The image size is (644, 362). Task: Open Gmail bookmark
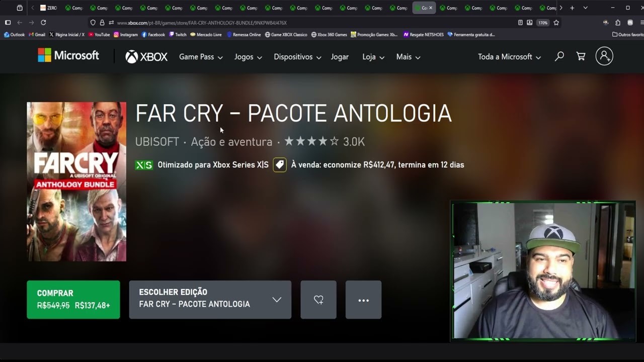pos(37,35)
